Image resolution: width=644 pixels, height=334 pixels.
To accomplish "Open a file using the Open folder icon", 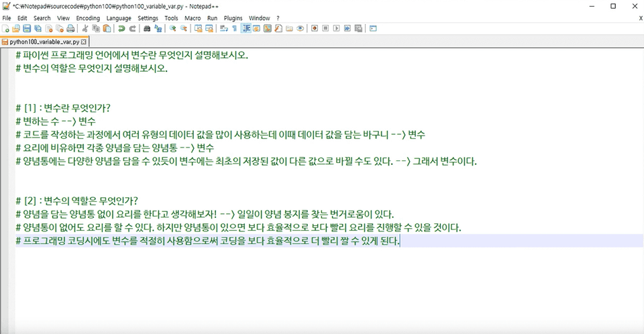I will coord(16,28).
